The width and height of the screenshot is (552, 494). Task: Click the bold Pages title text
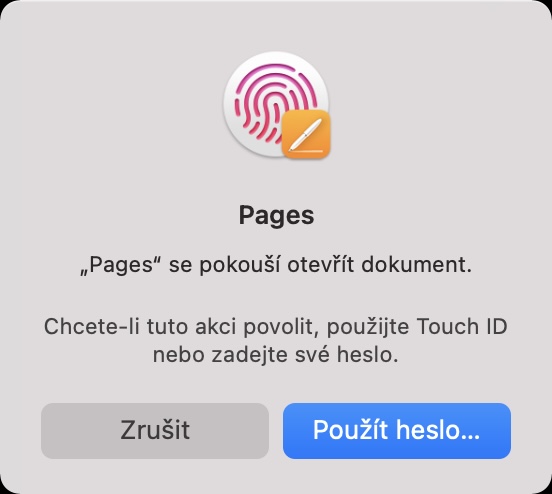coord(276,215)
